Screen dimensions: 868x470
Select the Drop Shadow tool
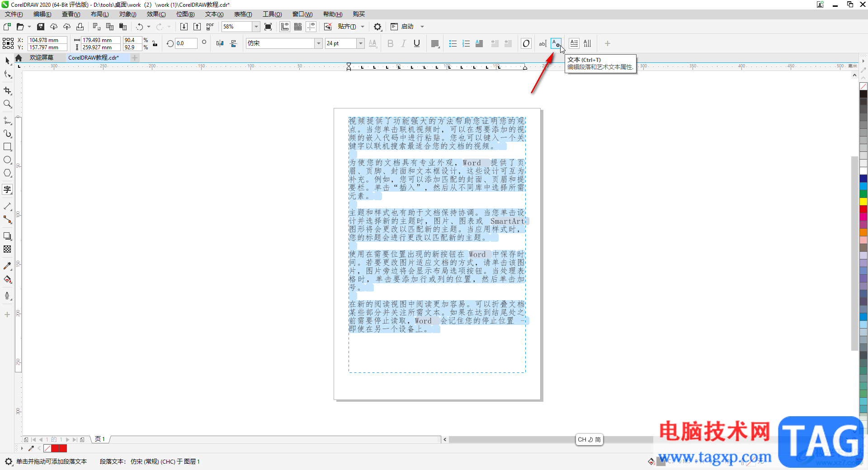(7, 236)
